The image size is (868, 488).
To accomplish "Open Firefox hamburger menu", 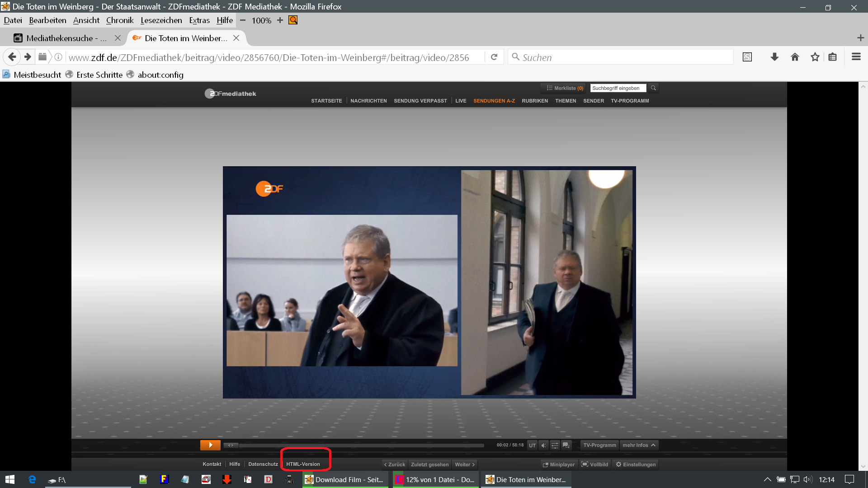I will pyautogui.click(x=856, y=57).
